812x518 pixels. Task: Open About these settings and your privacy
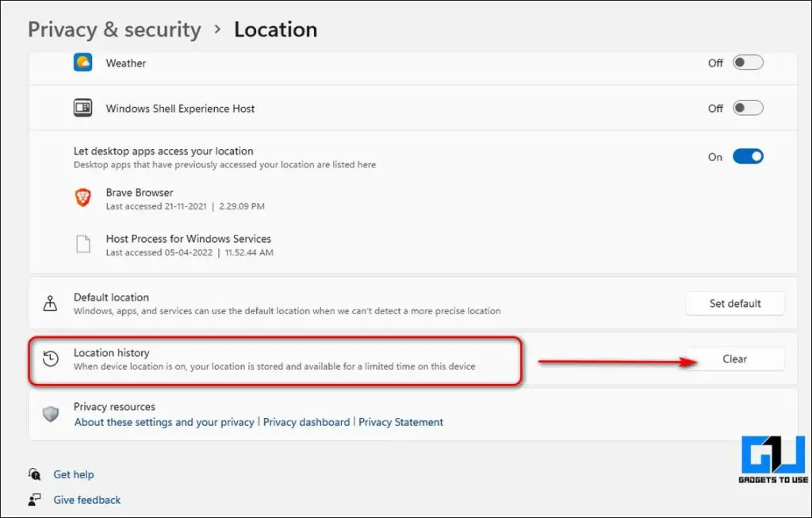pyautogui.click(x=164, y=422)
